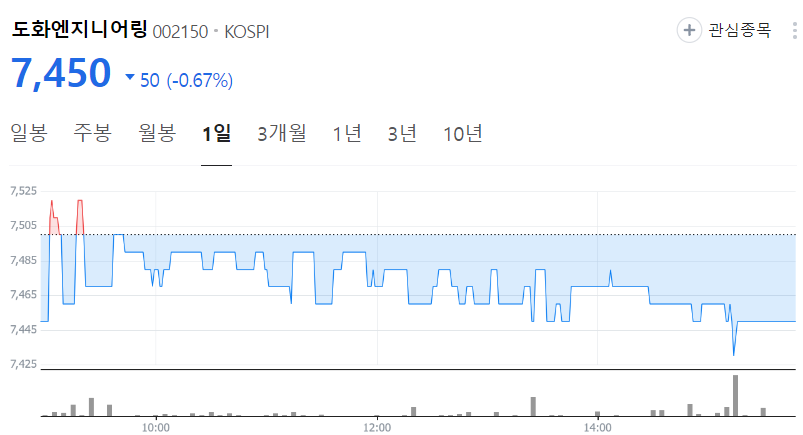Click the 7,485 y-axis label
This screenshot has height=435, width=803.
pos(24,260)
